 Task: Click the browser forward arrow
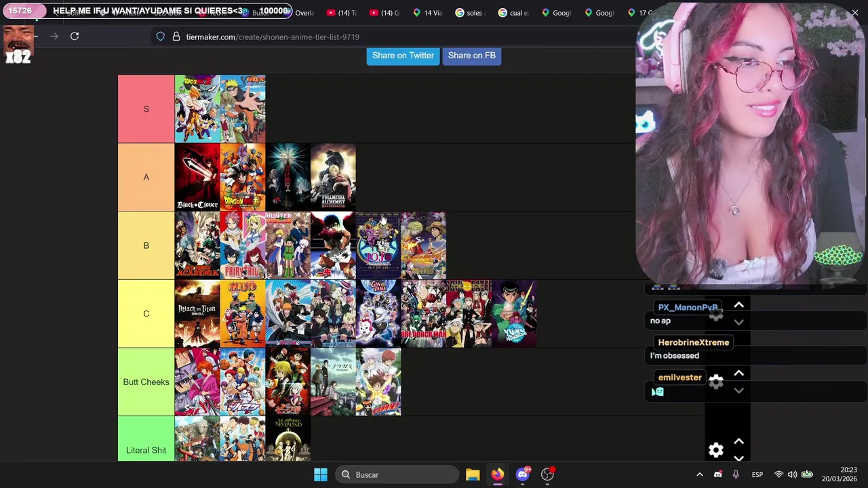tap(54, 37)
